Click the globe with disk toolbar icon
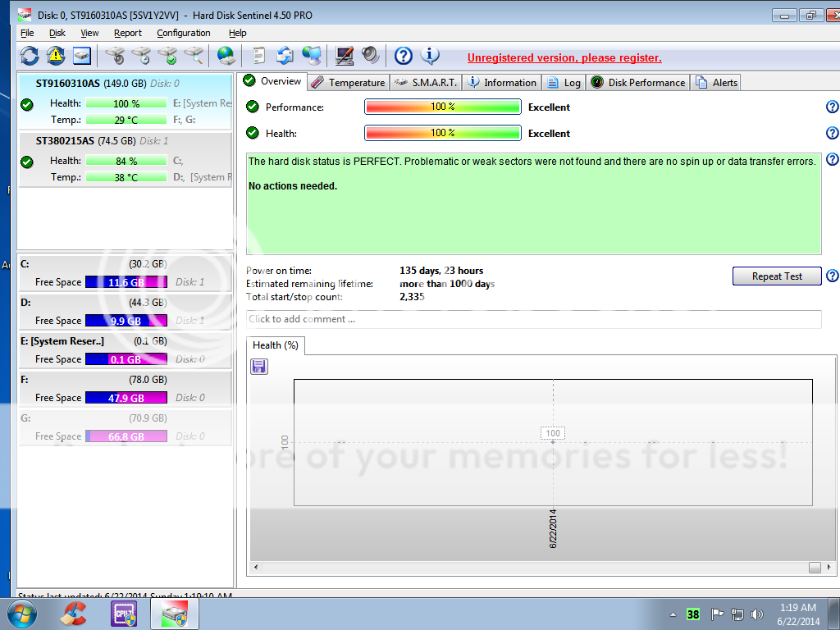The width and height of the screenshot is (840, 630). [226, 56]
